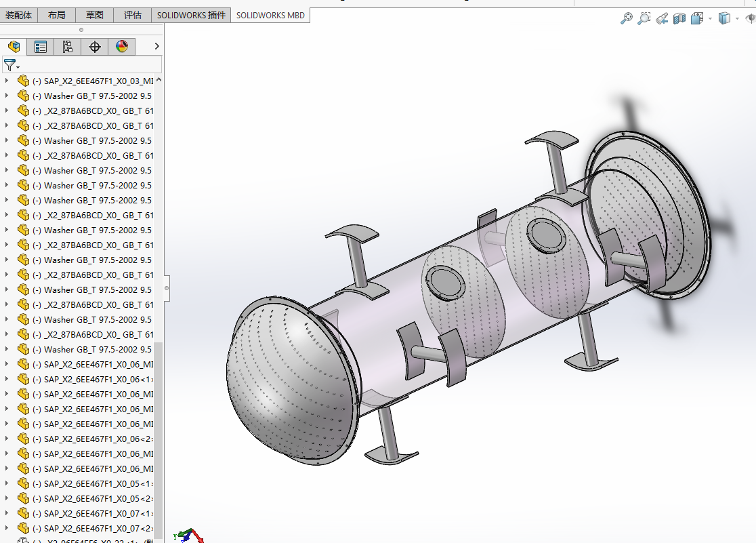Image resolution: width=756 pixels, height=543 pixels.
Task: Expand the SAP_X2_6EE467F1_X0_07<2> tree node
Action: 6,528
